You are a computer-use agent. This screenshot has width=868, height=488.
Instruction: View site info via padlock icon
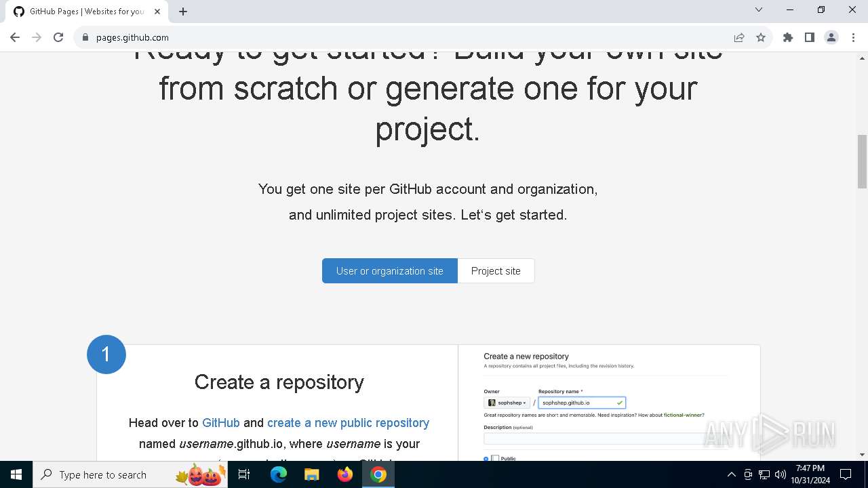(x=85, y=37)
